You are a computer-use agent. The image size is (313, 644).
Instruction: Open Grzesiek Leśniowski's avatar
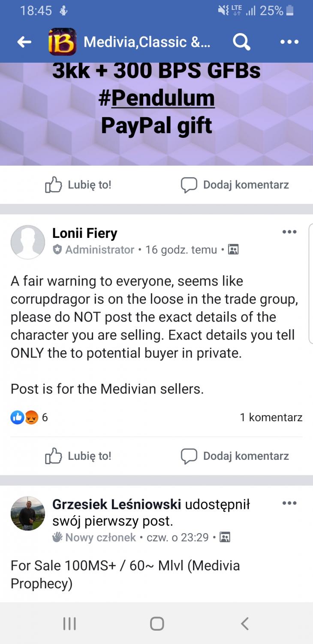(x=28, y=513)
